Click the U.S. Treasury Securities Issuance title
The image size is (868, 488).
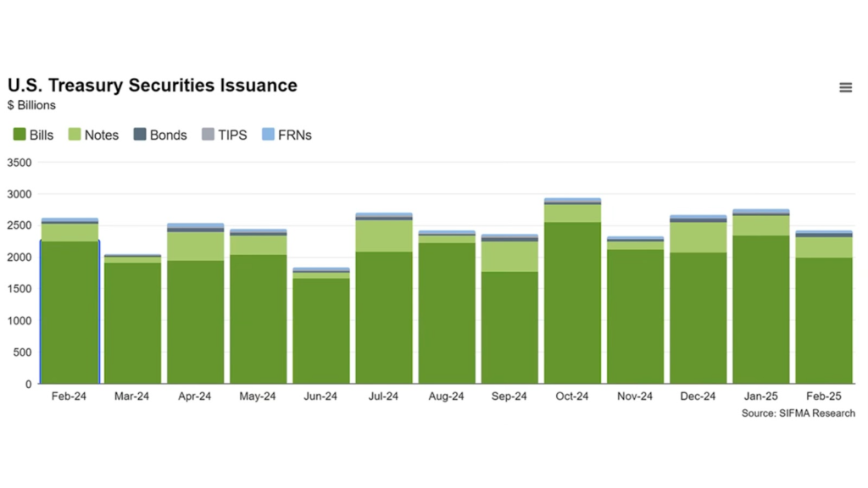153,86
